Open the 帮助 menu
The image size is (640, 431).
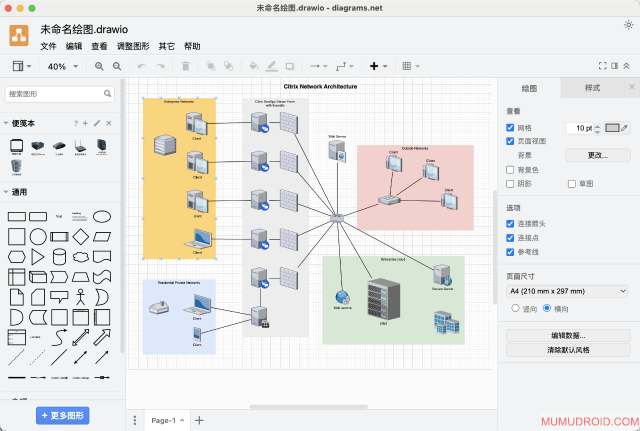[x=192, y=46]
